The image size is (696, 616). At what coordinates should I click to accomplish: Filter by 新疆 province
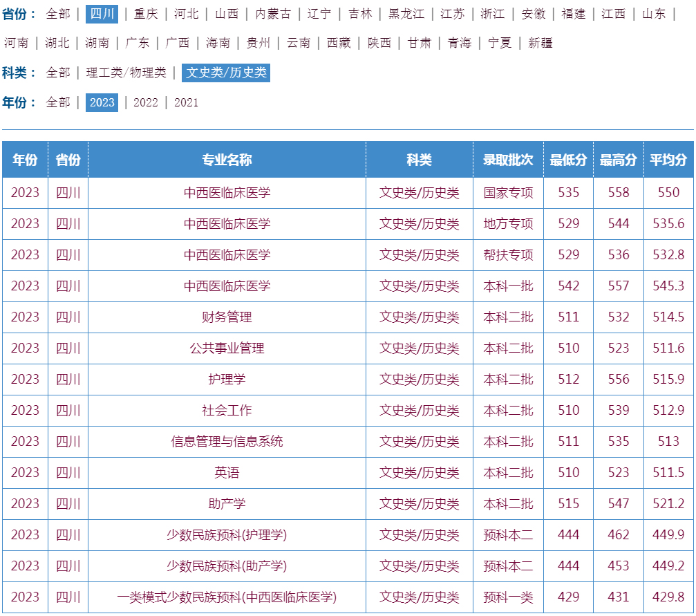click(540, 43)
